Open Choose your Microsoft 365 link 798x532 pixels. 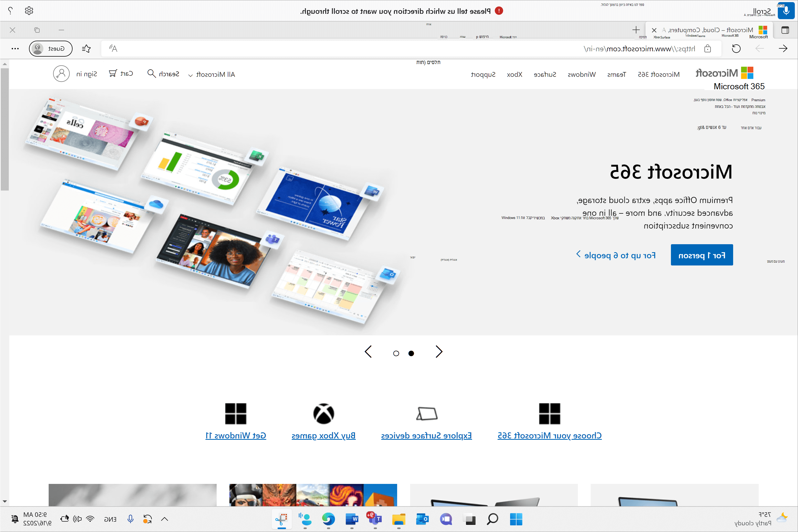(549, 435)
